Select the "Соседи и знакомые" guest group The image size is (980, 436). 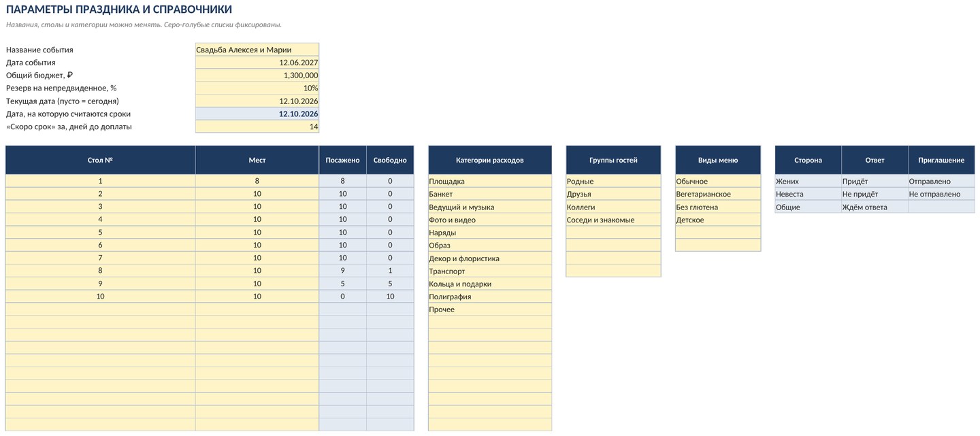click(613, 220)
